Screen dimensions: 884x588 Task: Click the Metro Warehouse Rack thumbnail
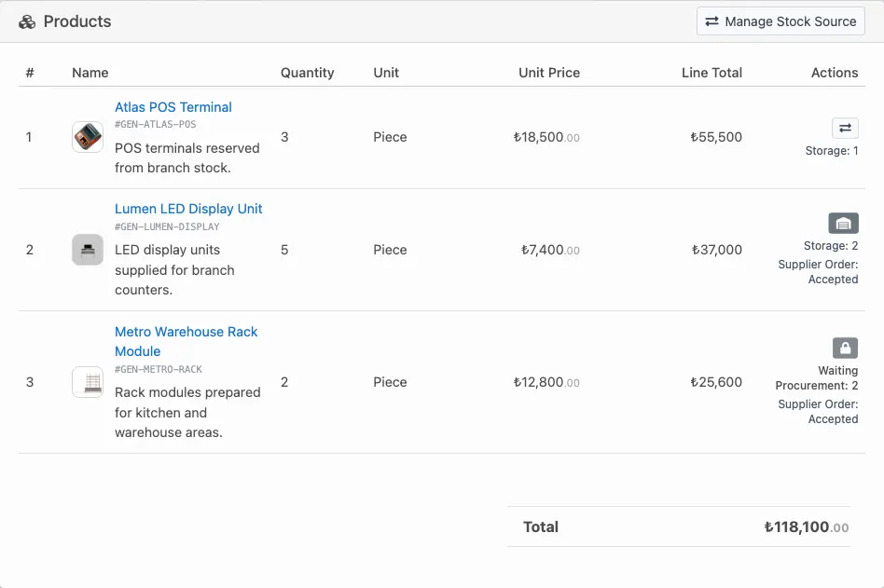pos(88,382)
